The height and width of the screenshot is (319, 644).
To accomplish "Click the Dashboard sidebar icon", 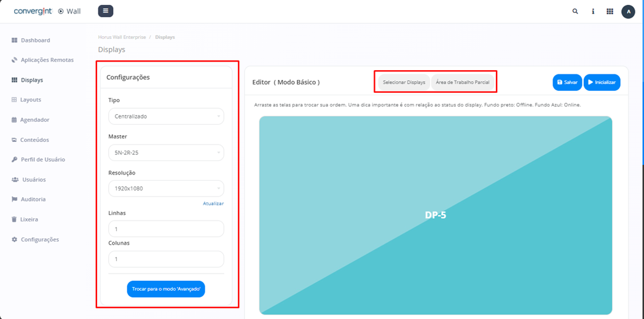I will point(15,41).
